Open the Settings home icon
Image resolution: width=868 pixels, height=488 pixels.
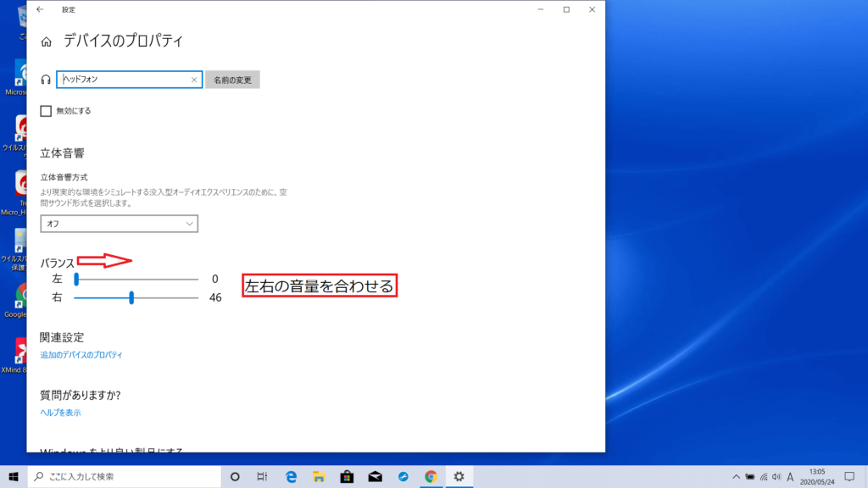pos(46,42)
